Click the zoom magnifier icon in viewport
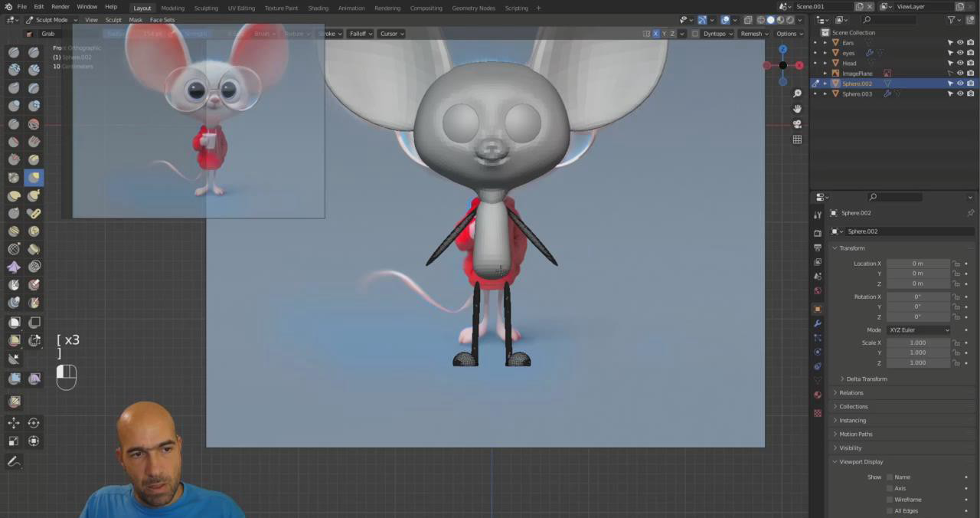 797,93
